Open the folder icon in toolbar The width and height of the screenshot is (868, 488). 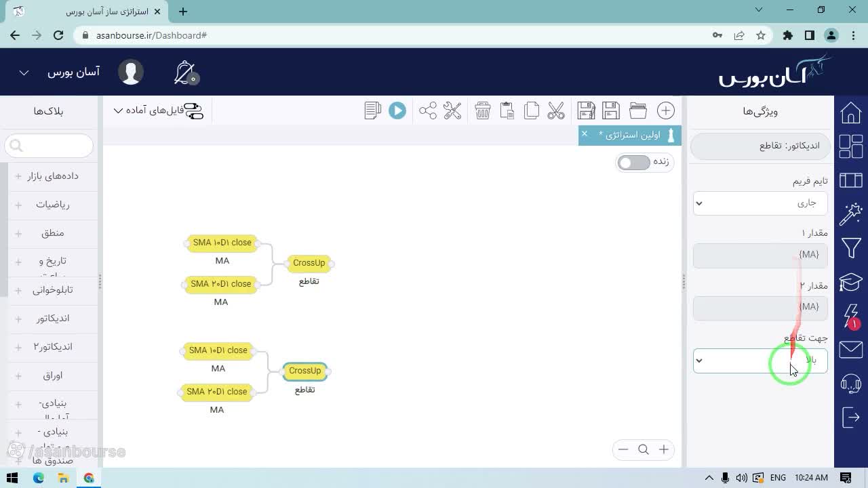(638, 110)
